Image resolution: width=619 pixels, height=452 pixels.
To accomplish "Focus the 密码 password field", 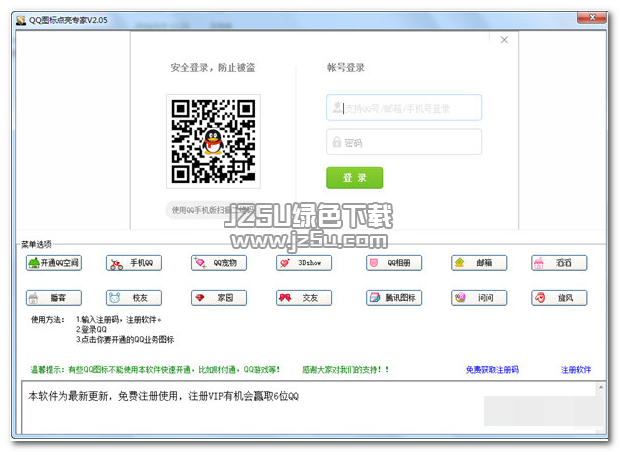I will (404, 142).
